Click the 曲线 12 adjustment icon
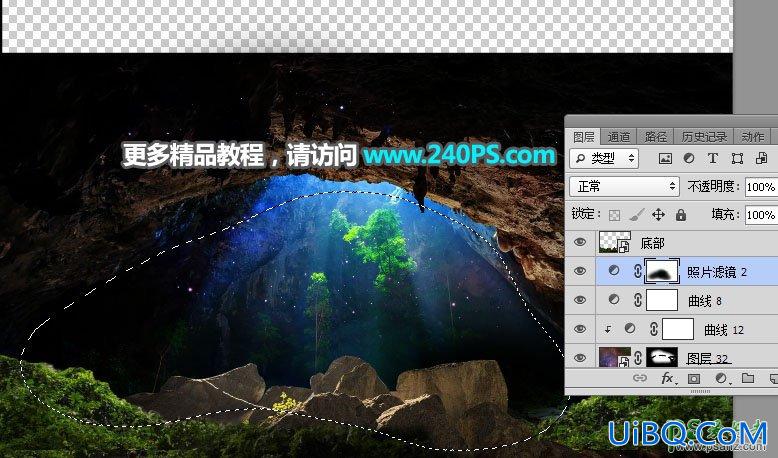Image resolution: width=778 pixels, height=458 pixels. pos(630,328)
